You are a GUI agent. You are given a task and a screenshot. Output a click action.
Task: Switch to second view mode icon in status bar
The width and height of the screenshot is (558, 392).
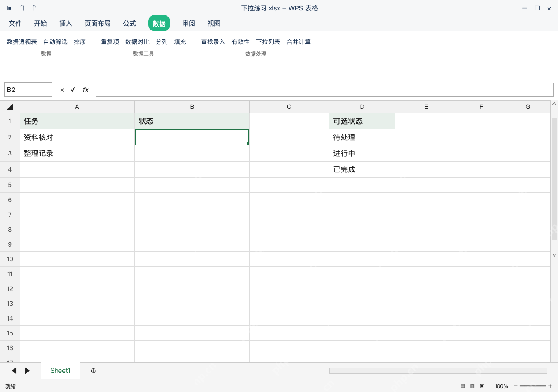[x=473, y=386]
